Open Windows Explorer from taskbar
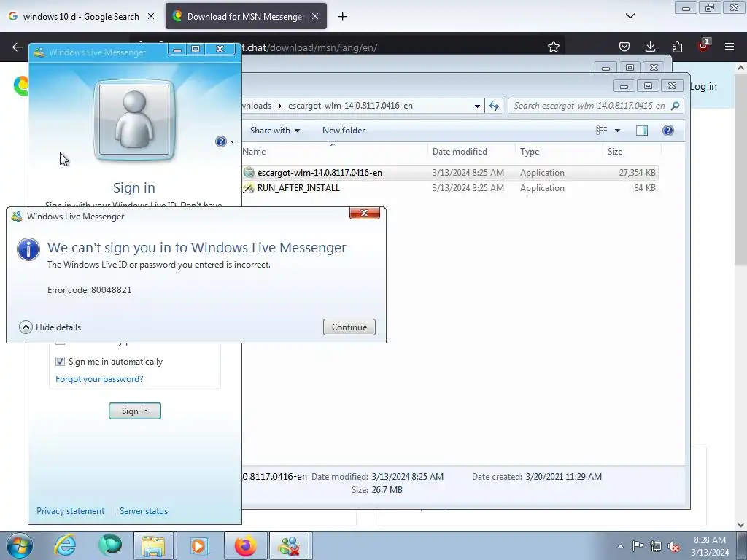The image size is (747, 560). click(x=153, y=545)
